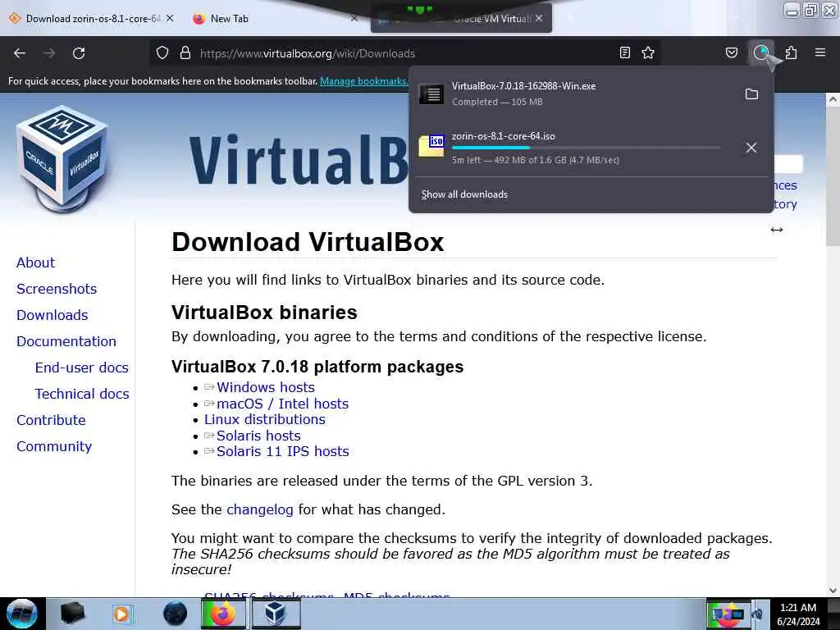The image size is (840, 630).
Task: Click Show all downloads
Action: tap(464, 194)
